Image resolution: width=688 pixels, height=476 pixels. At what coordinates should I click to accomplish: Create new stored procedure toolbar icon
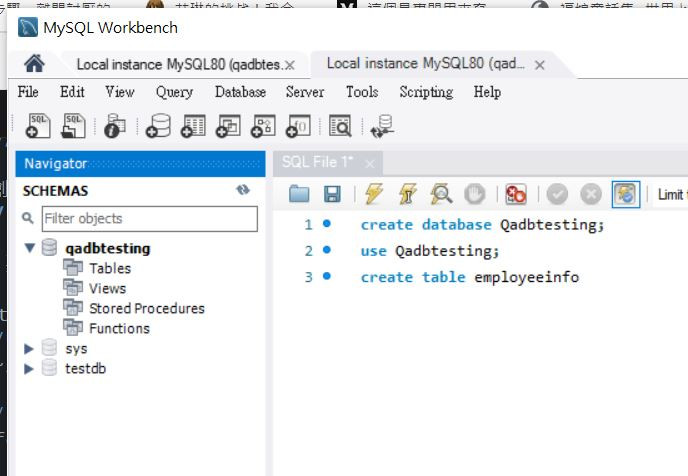pyautogui.click(x=263, y=126)
